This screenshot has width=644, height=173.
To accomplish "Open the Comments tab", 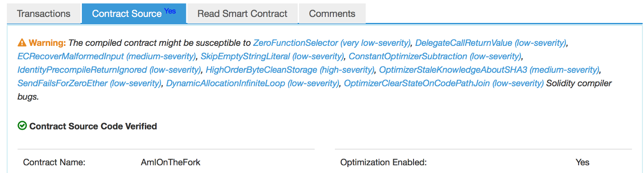I will click(x=332, y=14).
